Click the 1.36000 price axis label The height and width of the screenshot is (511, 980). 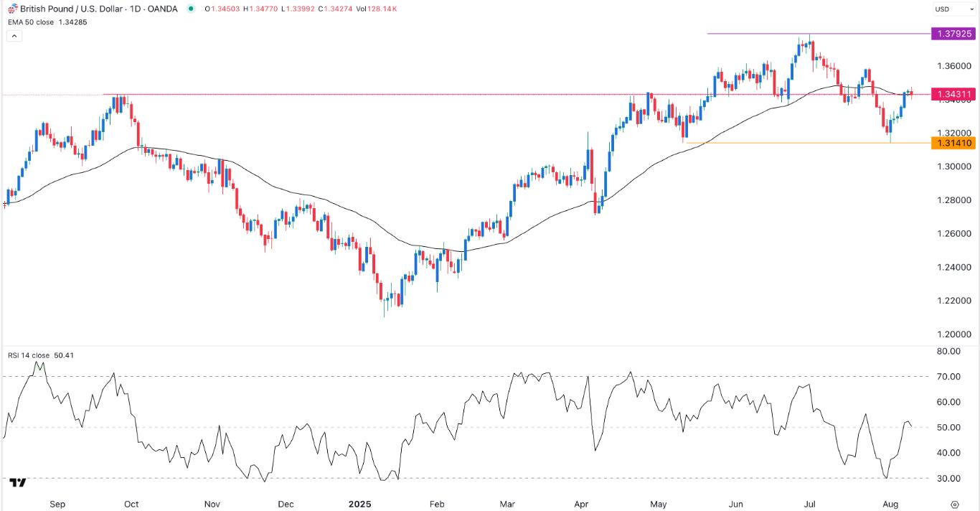[952, 66]
